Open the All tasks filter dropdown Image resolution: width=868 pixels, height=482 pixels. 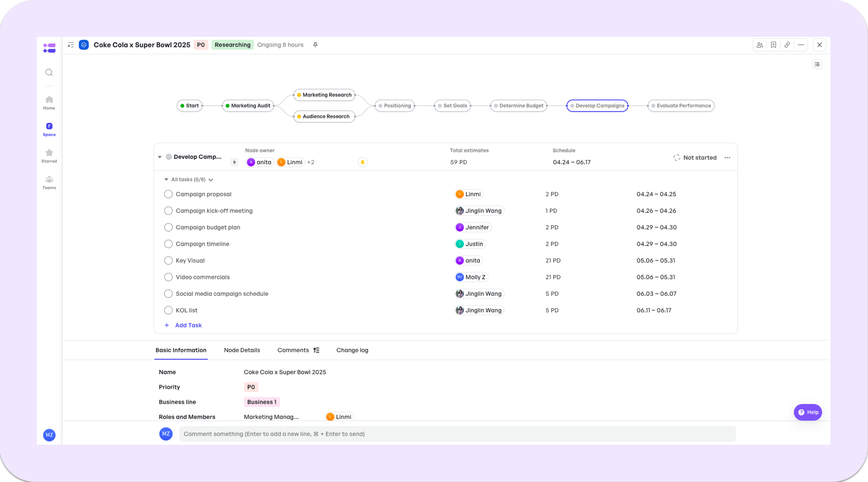tap(211, 180)
